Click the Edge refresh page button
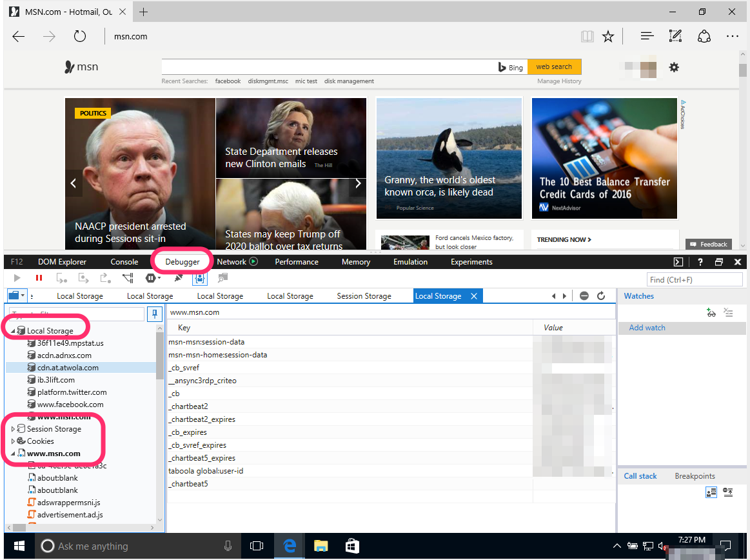Screen dimensions: 750x560 (80, 36)
